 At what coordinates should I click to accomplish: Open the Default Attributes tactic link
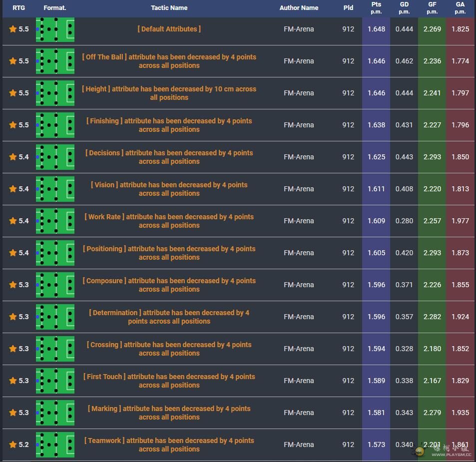coord(169,29)
